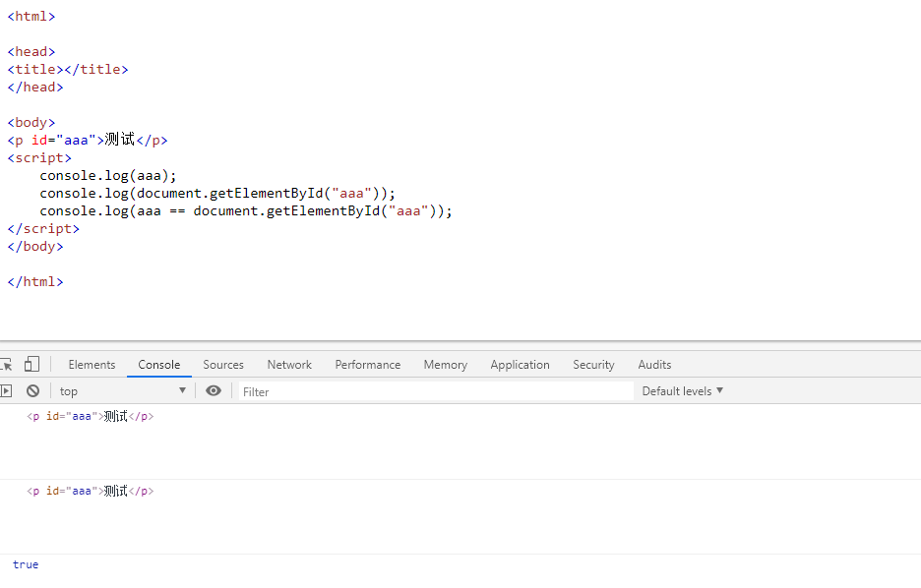Click the console.log(aaa); code line
Image resolution: width=921 pixels, height=588 pixels.
pyautogui.click(x=108, y=175)
